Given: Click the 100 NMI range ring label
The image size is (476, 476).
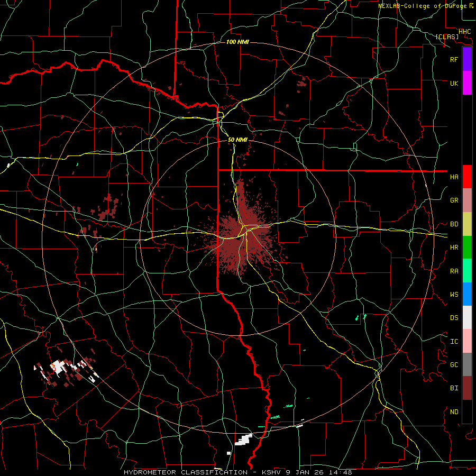Looking at the screenshot, I should (237, 42).
